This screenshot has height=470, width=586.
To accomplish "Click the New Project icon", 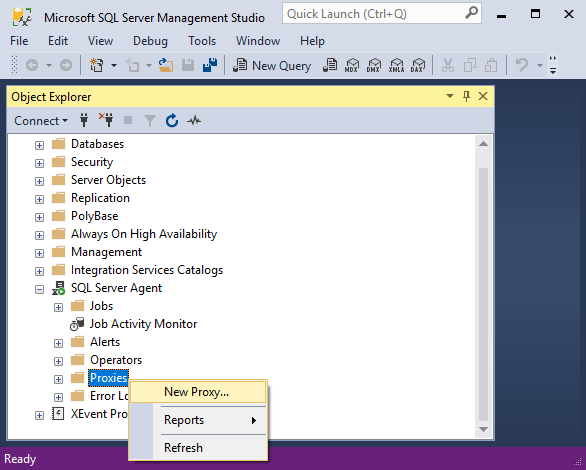I will click(97, 65).
